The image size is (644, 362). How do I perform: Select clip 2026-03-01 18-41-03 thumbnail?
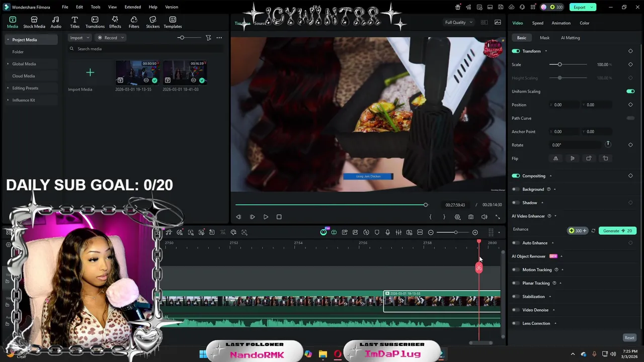(x=185, y=72)
